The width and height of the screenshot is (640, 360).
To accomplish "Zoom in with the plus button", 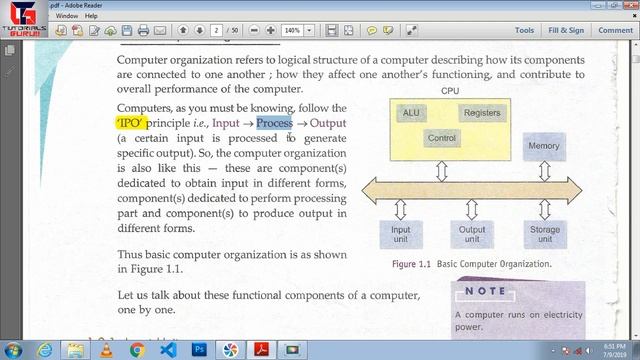I will click(x=271, y=30).
